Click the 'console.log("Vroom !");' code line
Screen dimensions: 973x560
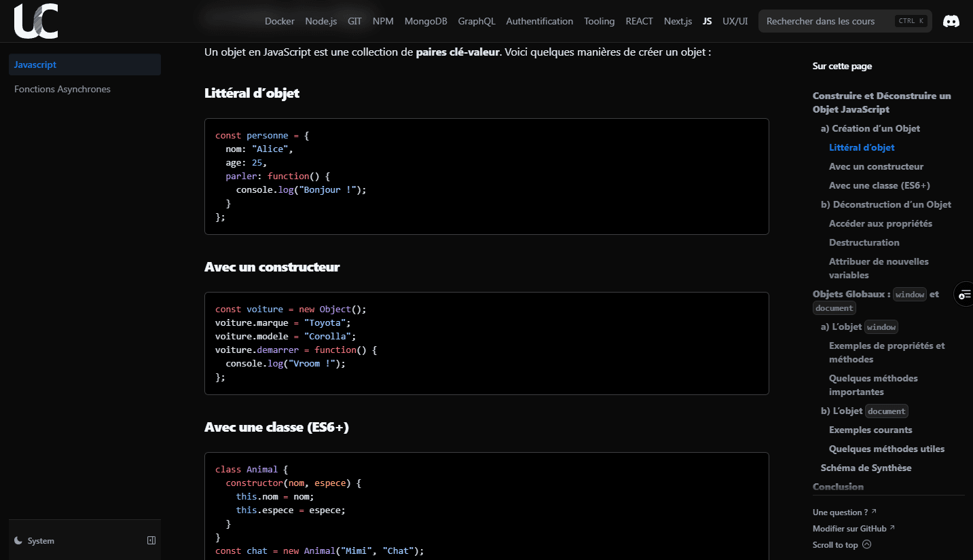pyautogui.click(x=285, y=363)
